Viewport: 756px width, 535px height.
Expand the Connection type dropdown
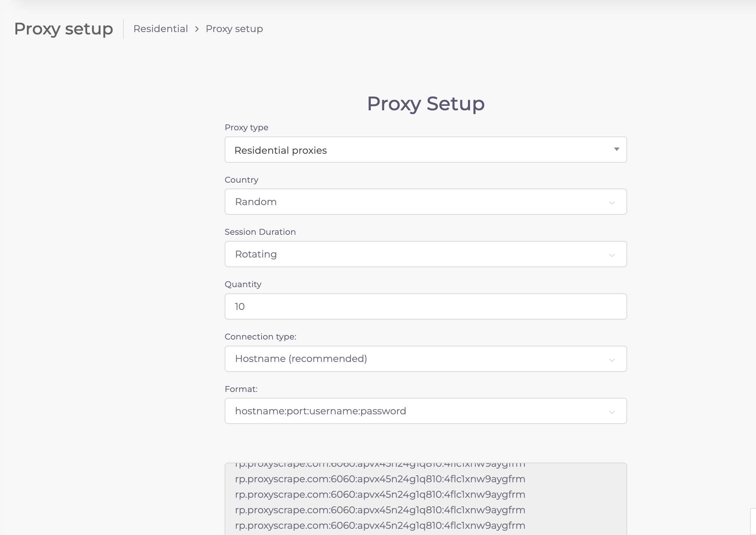[426, 359]
